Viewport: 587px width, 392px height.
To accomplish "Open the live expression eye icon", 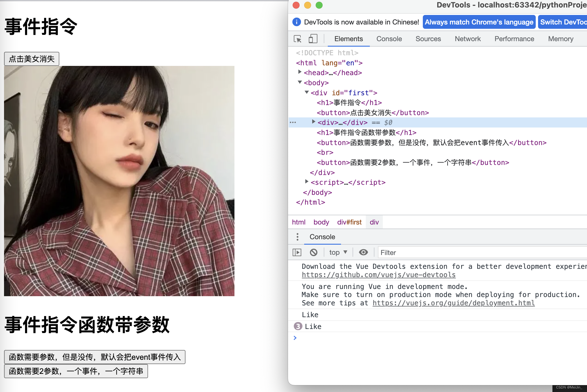I will [x=363, y=252].
